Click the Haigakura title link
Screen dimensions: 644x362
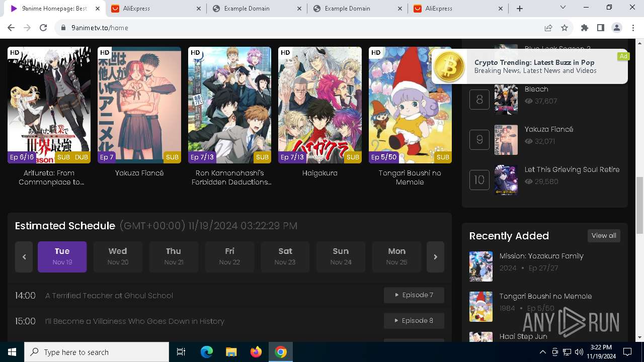point(320,173)
